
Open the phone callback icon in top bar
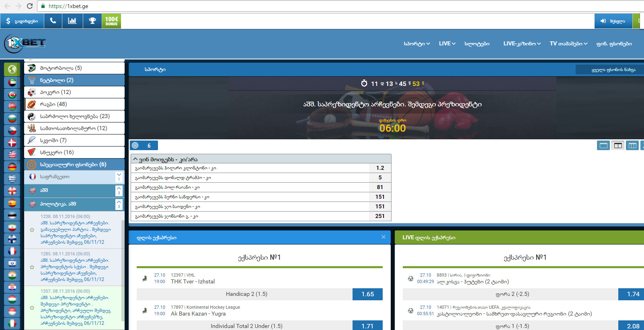click(53, 21)
